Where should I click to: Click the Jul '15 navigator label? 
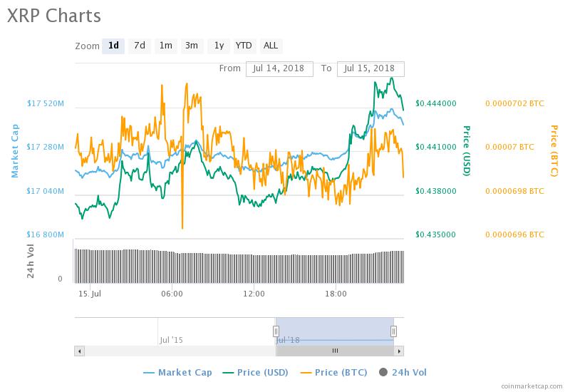171,341
